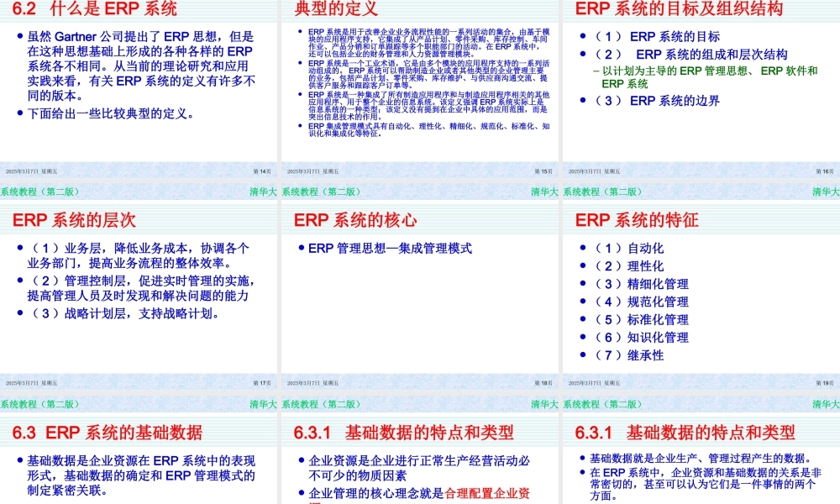
Task: Open the "ERP 系统的目标及组织结构" slide thumbnail
Action: pyautogui.click(x=701, y=89)
